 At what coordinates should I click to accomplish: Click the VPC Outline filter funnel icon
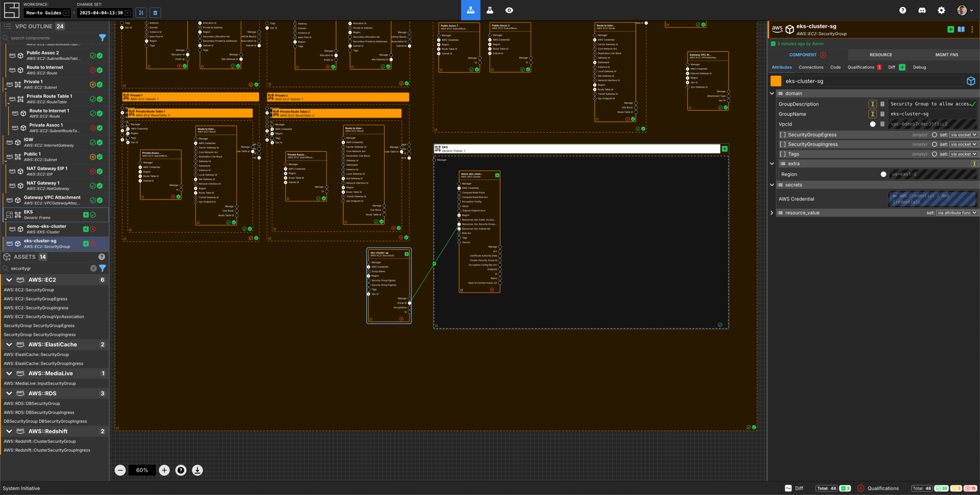[x=103, y=38]
